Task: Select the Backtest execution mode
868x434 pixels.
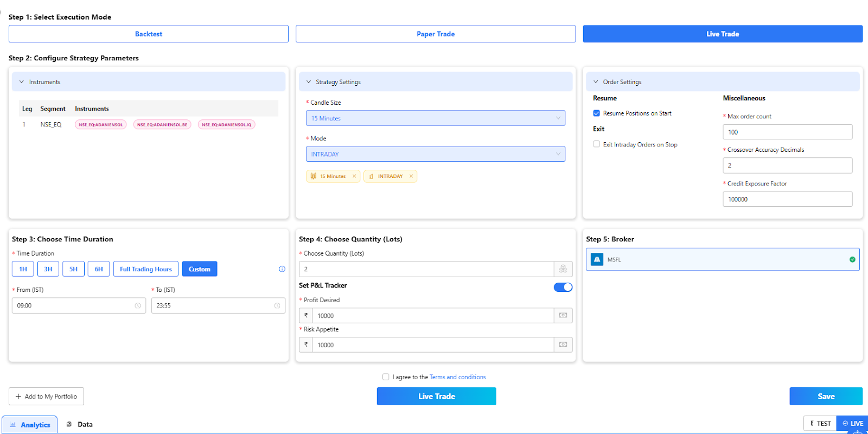Action: pyautogui.click(x=148, y=34)
